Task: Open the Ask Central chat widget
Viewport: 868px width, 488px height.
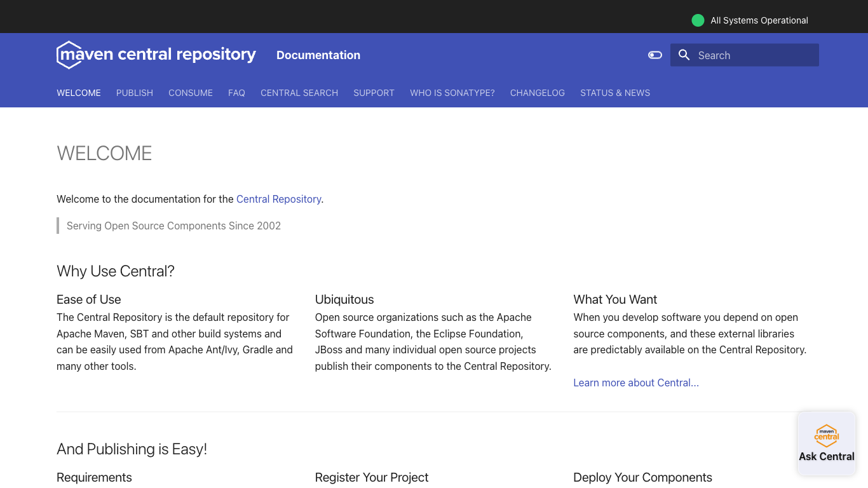Action: click(827, 444)
